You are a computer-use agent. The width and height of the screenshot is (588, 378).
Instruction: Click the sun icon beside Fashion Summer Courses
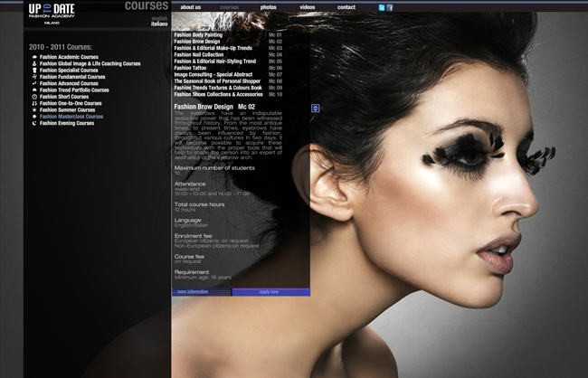pyautogui.click(x=34, y=110)
